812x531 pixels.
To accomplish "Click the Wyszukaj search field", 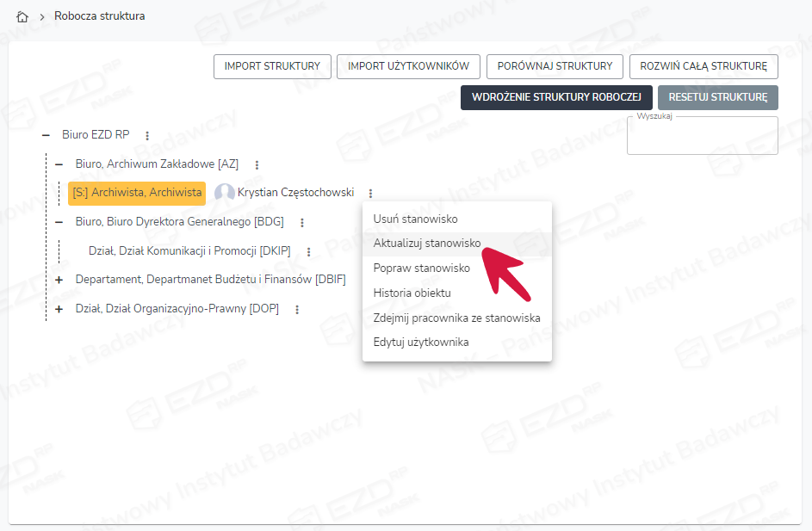I will pyautogui.click(x=702, y=138).
